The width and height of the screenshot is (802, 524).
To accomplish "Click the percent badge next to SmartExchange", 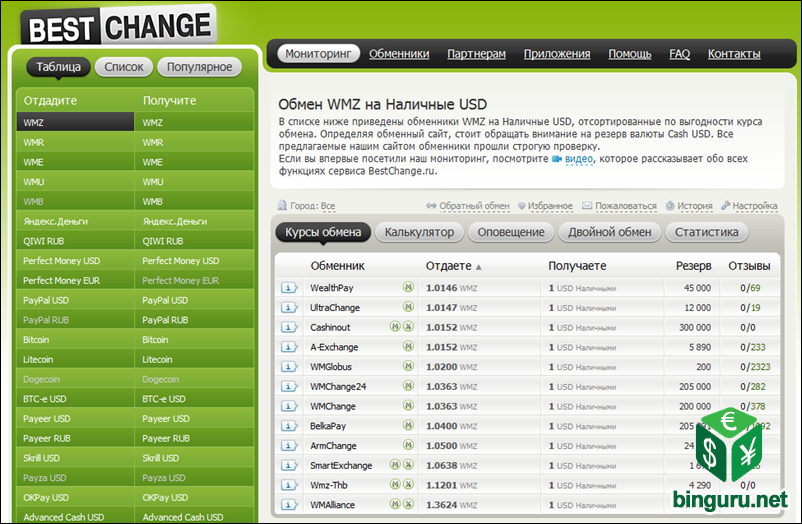I will point(408,465).
